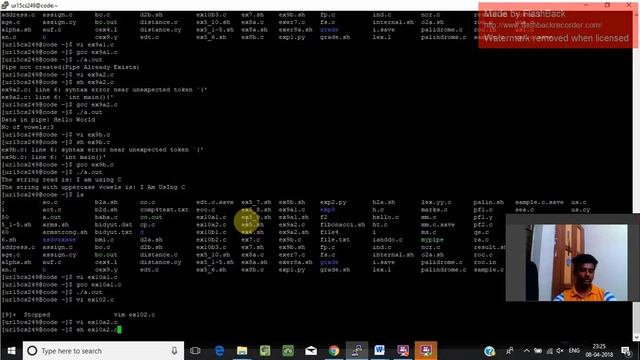
Task: Activate the Cortana microphone icon
Action: pyautogui.click(x=174, y=351)
